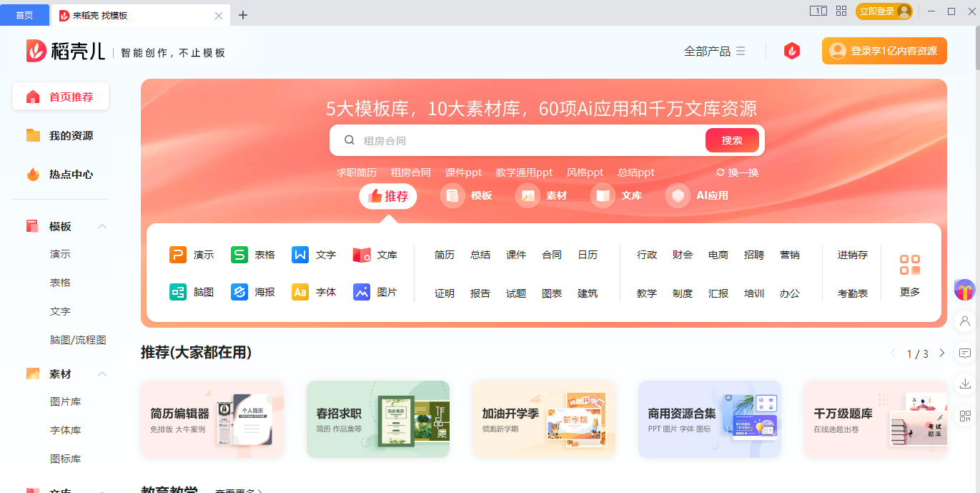This screenshot has height=493, width=980.
Task: Open 我的资源 in the sidebar
Action: pos(61,135)
